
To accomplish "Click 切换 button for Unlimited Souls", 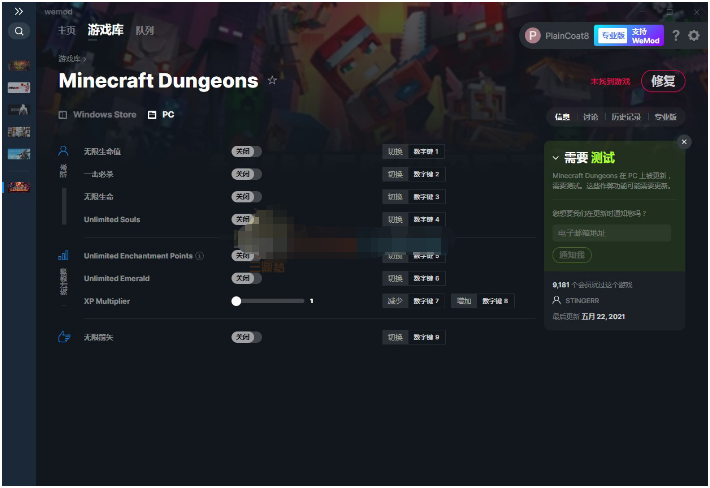I will (x=395, y=220).
